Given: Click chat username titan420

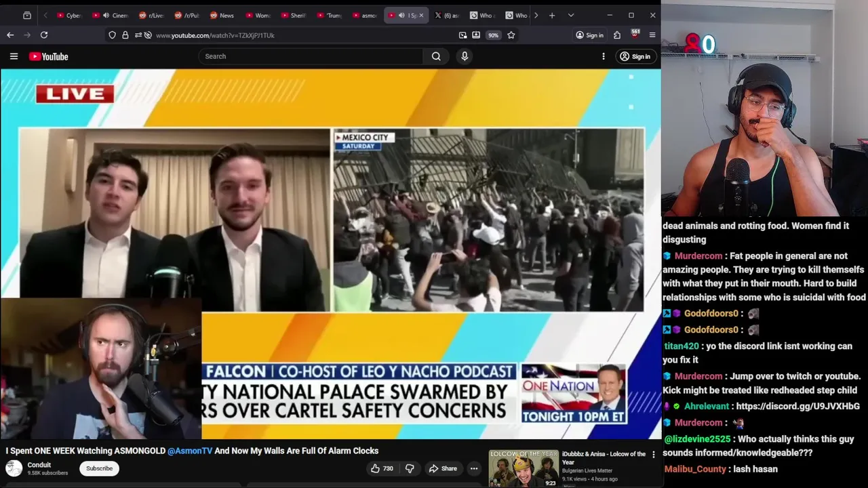Looking at the screenshot, I should [682, 346].
